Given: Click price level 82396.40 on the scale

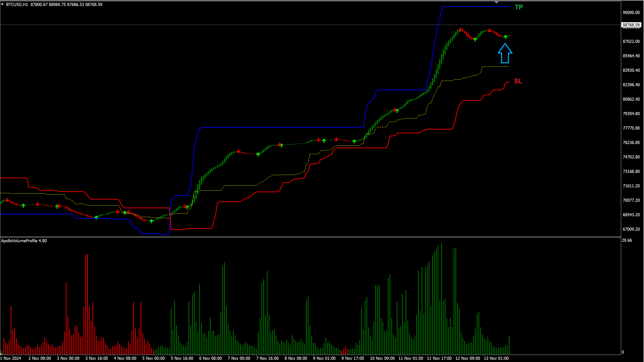Looking at the screenshot, I should [x=631, y=85].
